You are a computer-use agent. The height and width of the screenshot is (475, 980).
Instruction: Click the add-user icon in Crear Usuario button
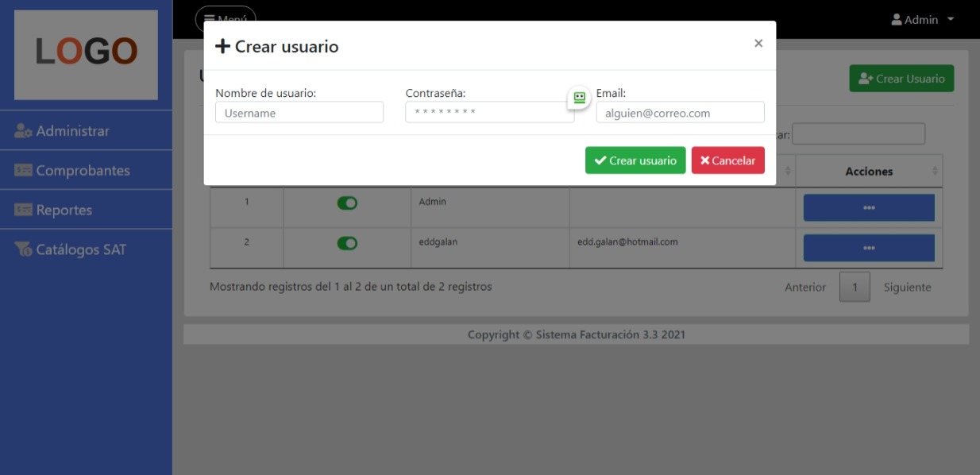pyautogui.click(x=866, y=79)
